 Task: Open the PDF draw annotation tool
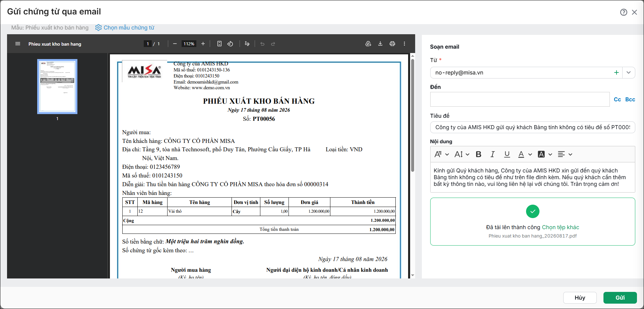[x=247, y=44]
